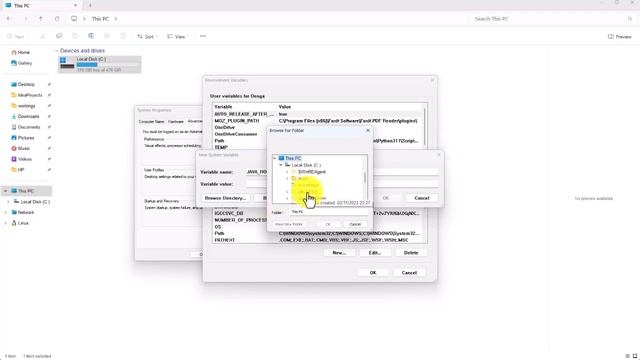The image size is (640, 360).
Task: Expand the Linux node in sidebar
Action: [6, 223]
